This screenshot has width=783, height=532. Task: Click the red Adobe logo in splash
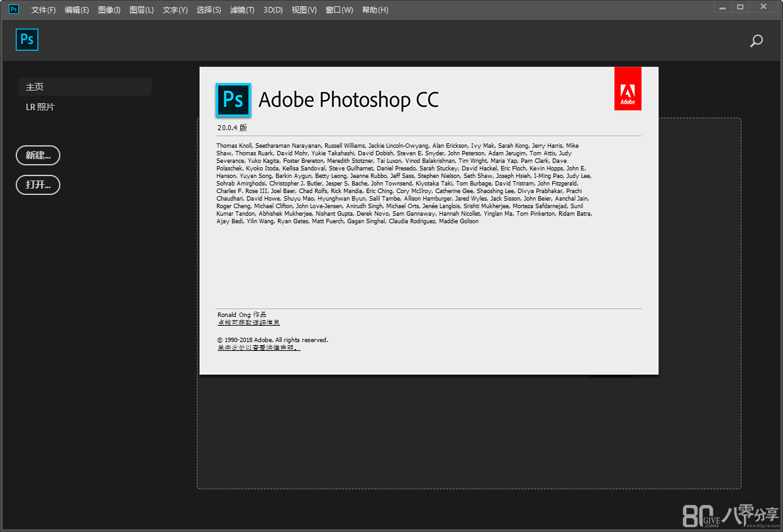(x=628, y=89)
